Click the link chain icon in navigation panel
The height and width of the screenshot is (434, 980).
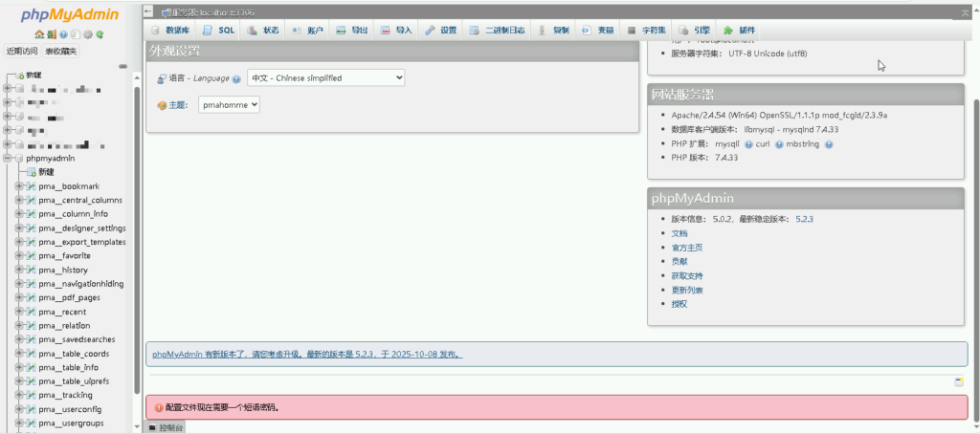tap(123, 66)
